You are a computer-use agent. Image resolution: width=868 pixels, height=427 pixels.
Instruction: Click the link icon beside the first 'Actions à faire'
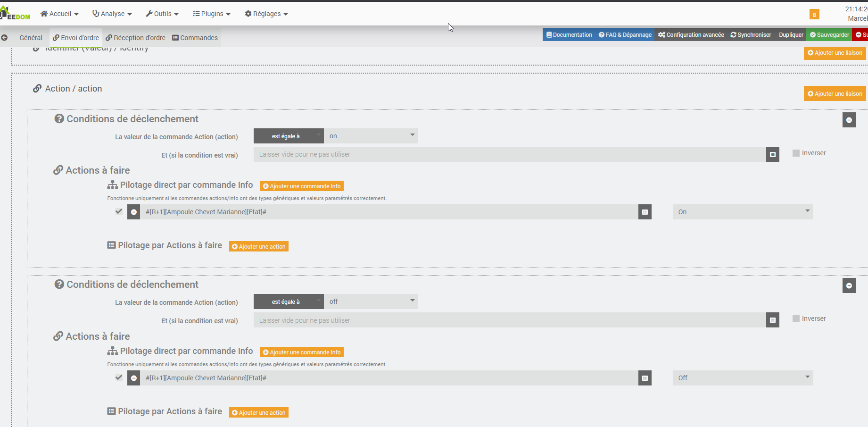coord(58,170)
